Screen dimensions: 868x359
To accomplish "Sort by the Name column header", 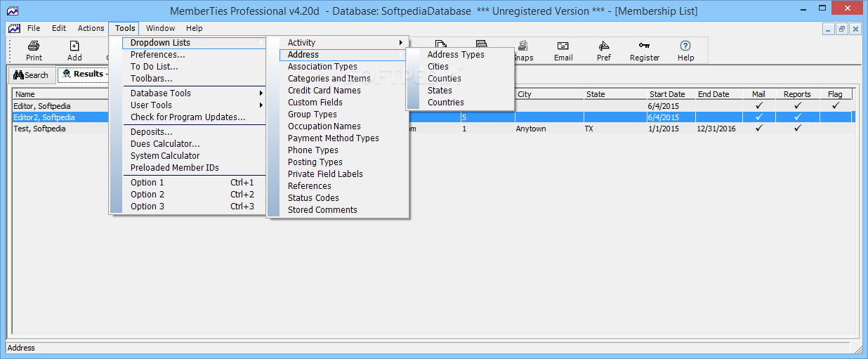I will click(x=60, y=94).
